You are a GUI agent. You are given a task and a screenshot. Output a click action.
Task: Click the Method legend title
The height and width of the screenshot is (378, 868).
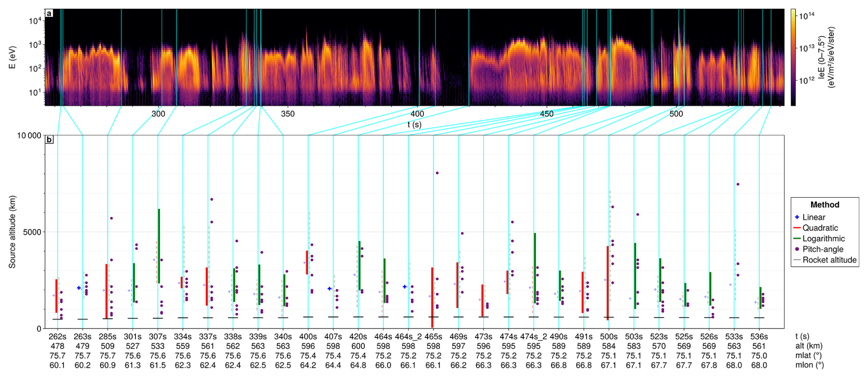pos(825,205)
